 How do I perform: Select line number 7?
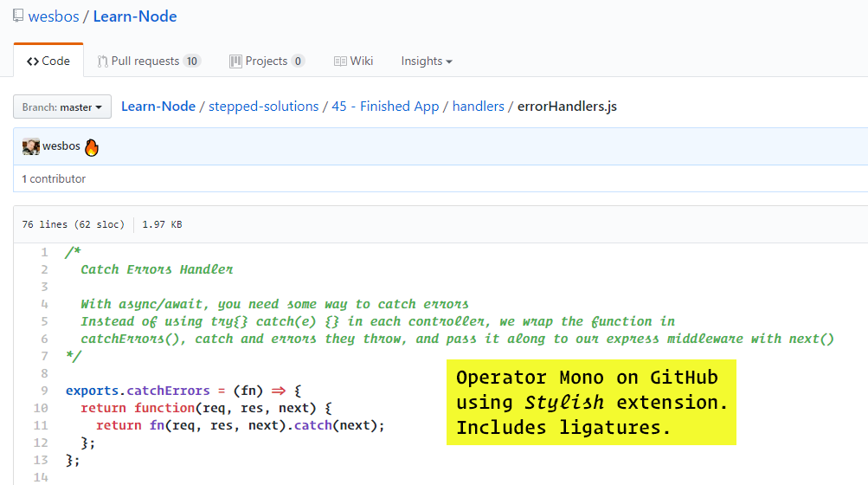click(x=44, y=356)
